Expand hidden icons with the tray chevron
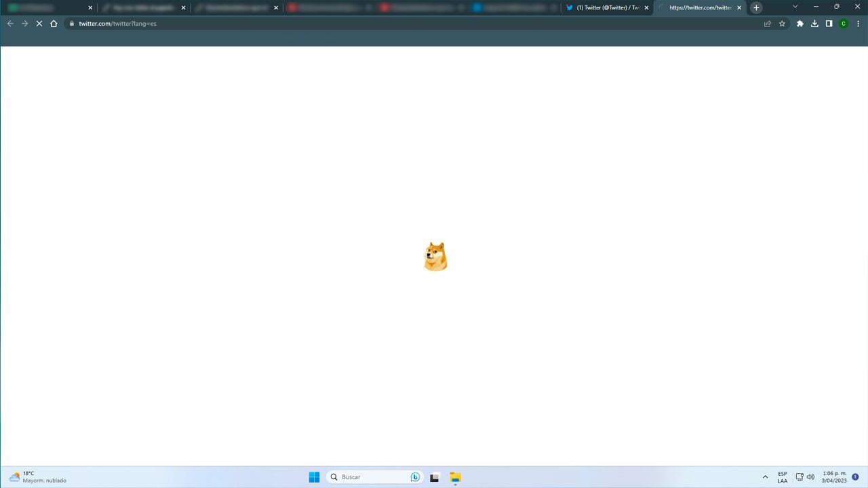868x488 pixels. click(766, 476)
